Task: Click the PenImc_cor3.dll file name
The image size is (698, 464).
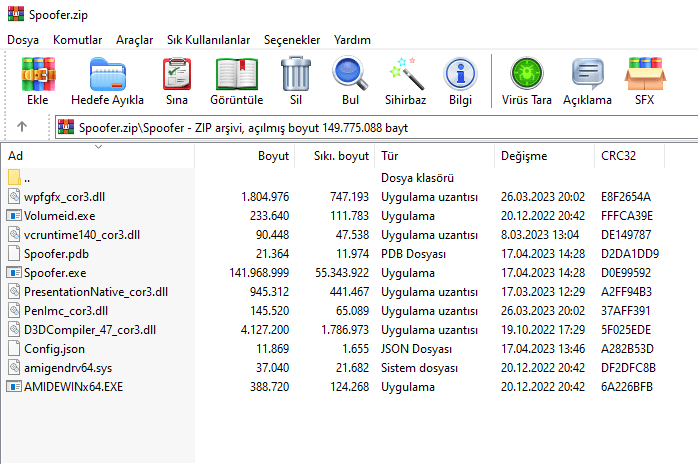Action: point(66,311)
